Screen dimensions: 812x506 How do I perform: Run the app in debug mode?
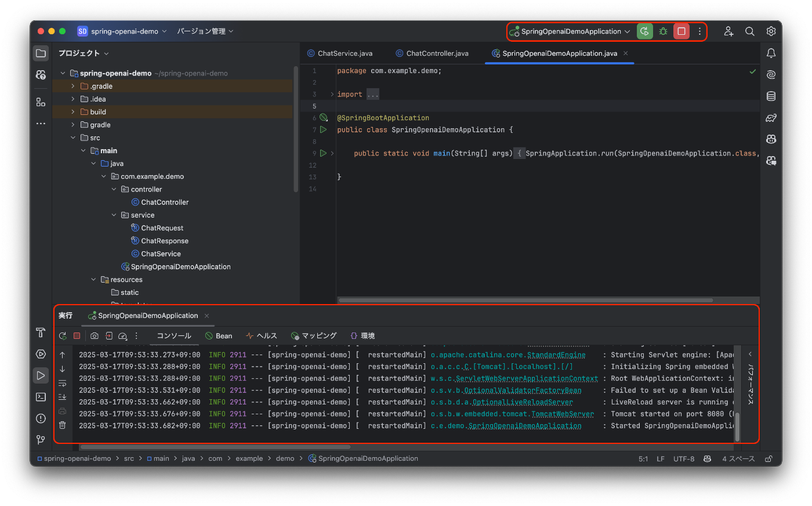point(663,31)
